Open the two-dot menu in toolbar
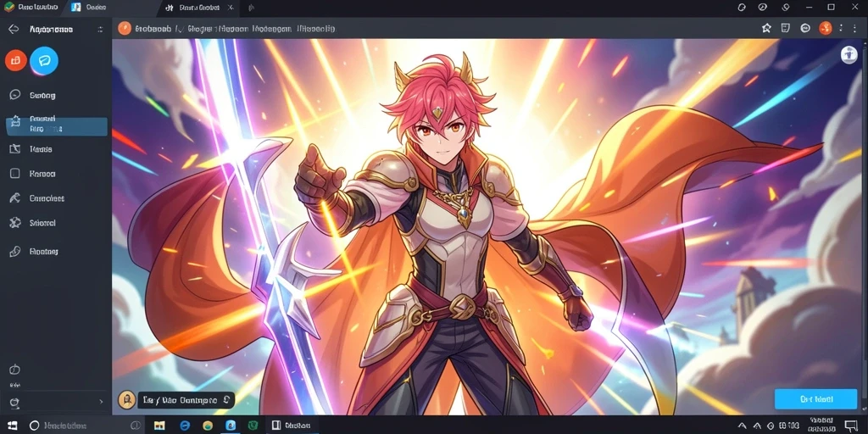This screenshot has height=434, width=868. tap(842, 28)
